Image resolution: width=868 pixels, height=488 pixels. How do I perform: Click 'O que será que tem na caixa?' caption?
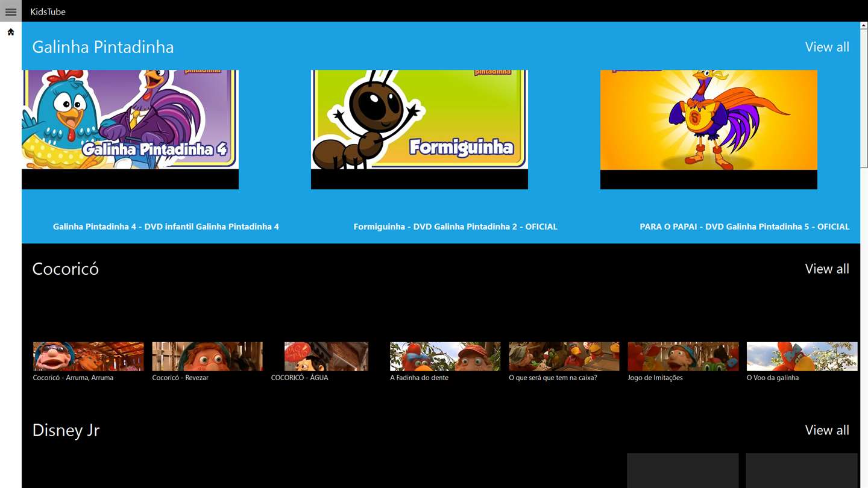click(553, 378)
